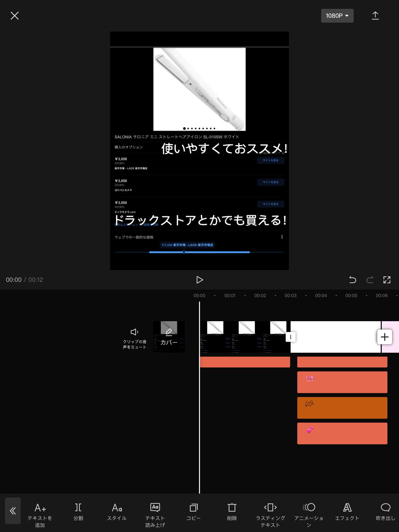The image size is (399, 532).
Task: Mute the clip audio (クリップの音声をミュート)
Action: [x=134, y=337]
